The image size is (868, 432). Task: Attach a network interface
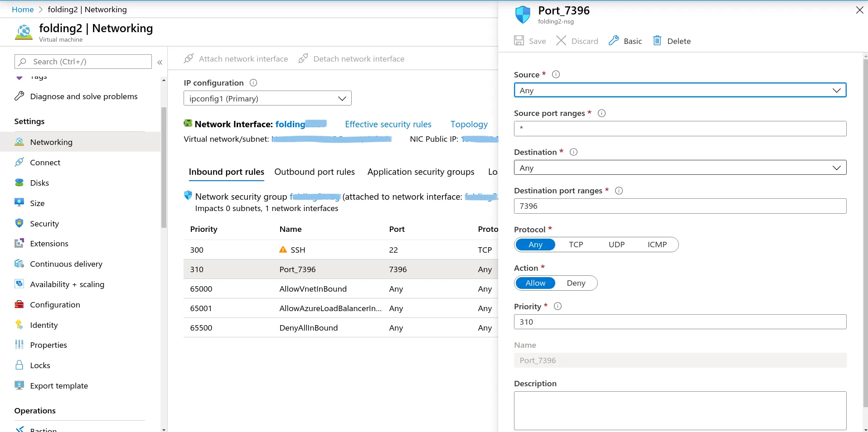236,58
